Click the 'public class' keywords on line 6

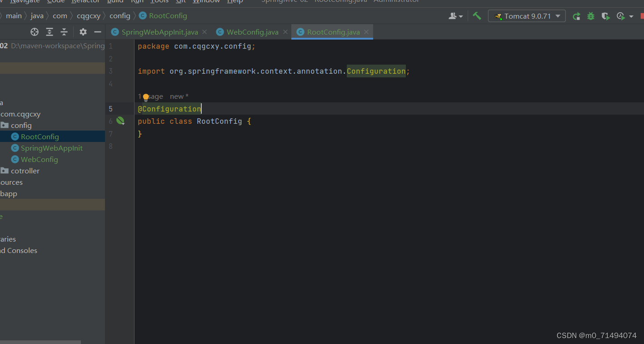click(x=165, y=121)
